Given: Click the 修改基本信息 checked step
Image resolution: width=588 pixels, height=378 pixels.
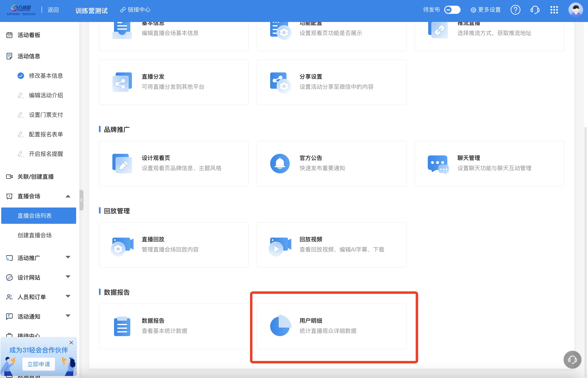Looking at the screenshot, I should tap(46, 76).
